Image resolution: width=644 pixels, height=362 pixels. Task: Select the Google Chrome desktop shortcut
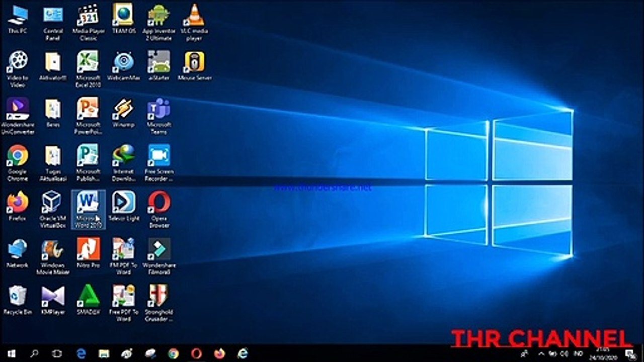click(18, 163)
